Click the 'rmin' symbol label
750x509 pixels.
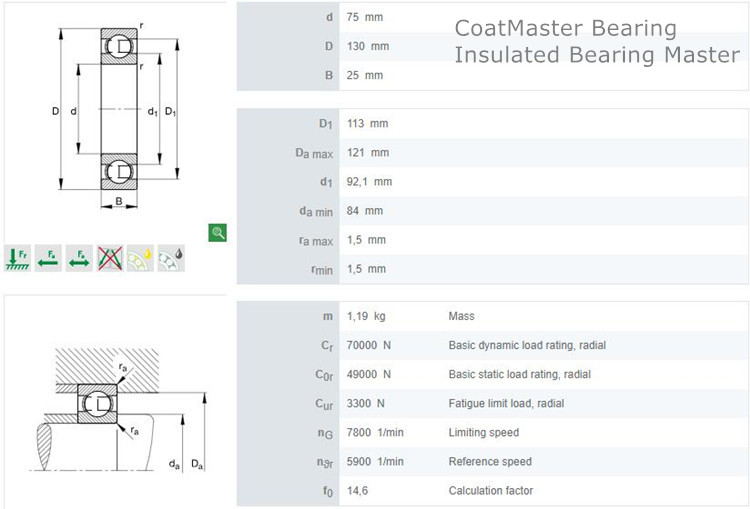click(322, 270)
